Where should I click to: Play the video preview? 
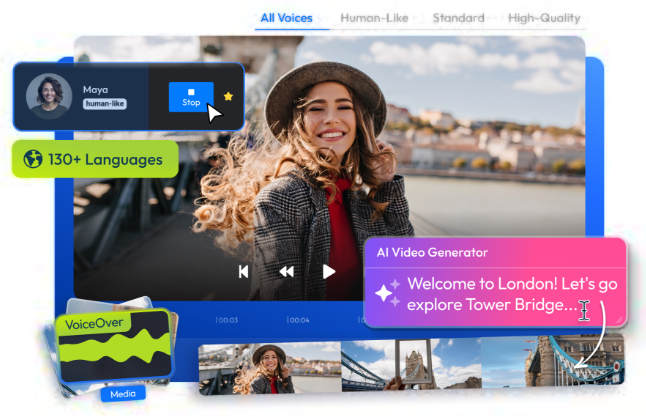click(x=329, y=272)
